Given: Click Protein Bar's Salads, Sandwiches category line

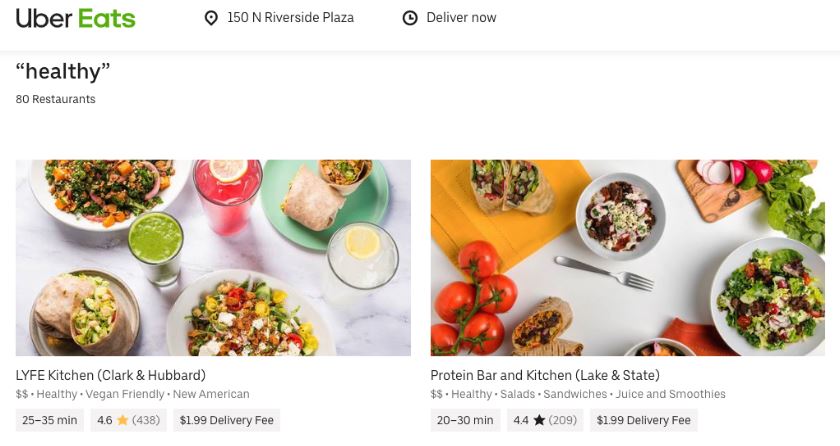Looking at the screenshot, I should [578, 395].
